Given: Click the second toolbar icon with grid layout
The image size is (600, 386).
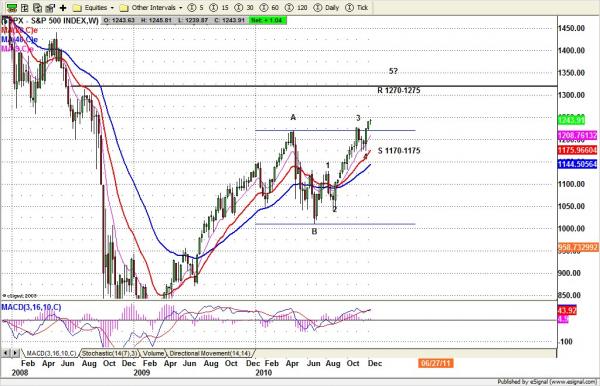Looking at the screenshot, I should [x=24, y=7].
